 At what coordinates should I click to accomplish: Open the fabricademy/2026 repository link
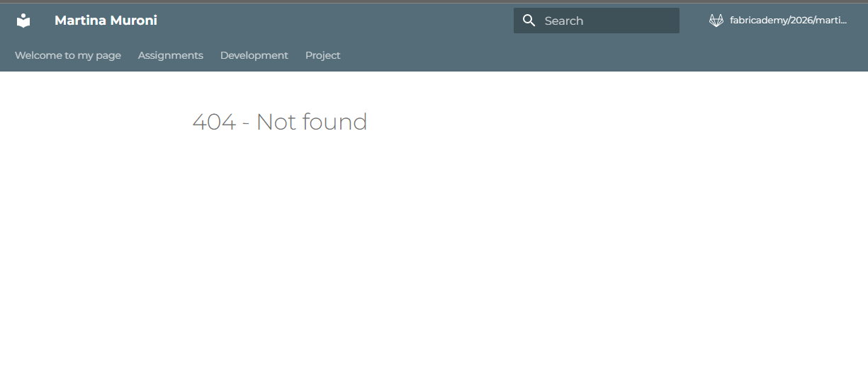788,21
